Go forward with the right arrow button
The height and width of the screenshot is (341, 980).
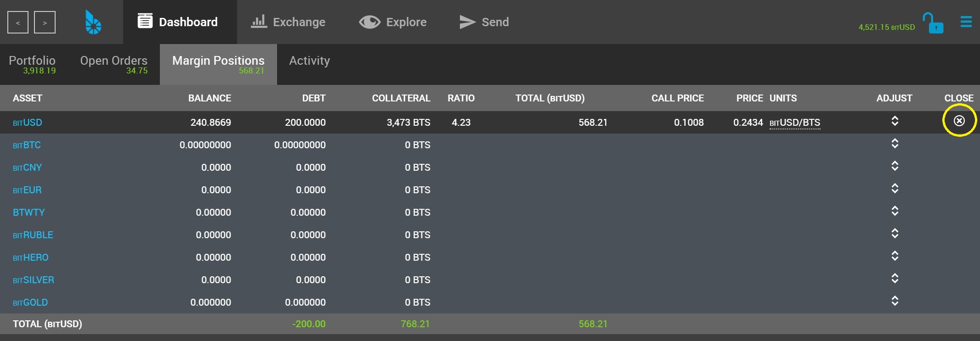(x=45, y=22)
